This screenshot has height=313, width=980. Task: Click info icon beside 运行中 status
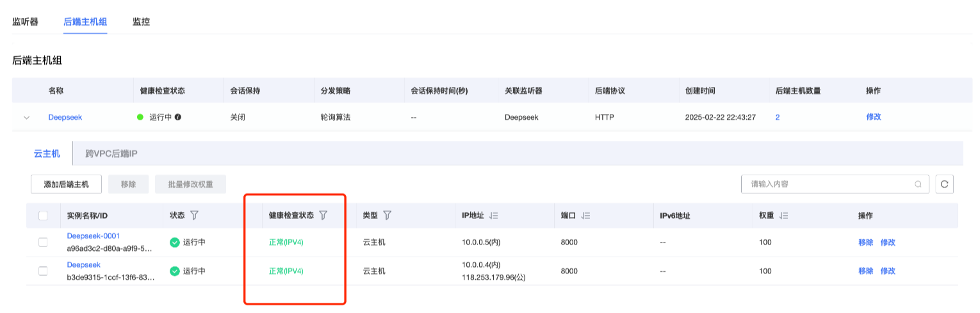[x=178, y=118]
